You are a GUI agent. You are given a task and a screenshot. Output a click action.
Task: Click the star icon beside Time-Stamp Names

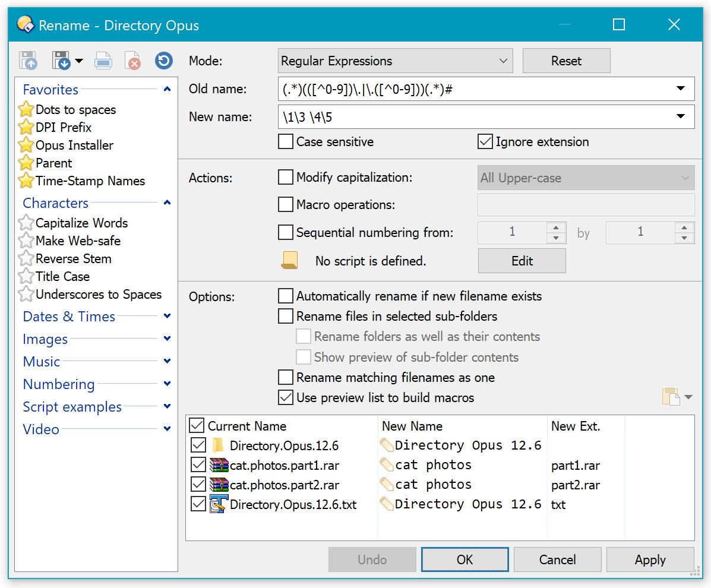click(x=26, y=181)
